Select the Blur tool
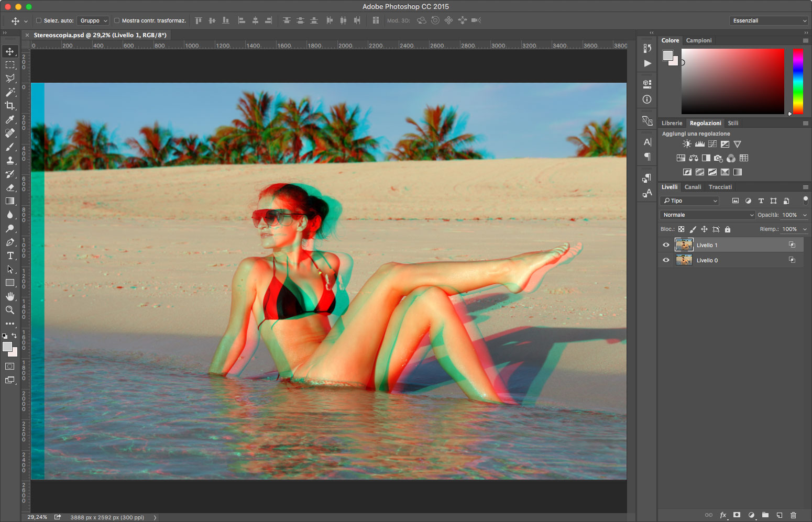Screen dimensions: 812x522 point(10,215)
